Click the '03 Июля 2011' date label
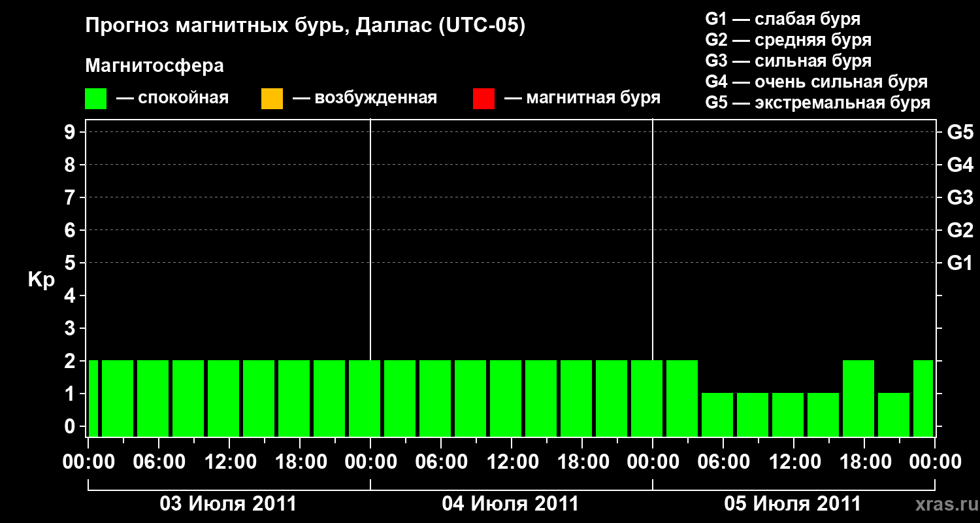The width and height of the screenshot is (980, 523). click(229, 504)
